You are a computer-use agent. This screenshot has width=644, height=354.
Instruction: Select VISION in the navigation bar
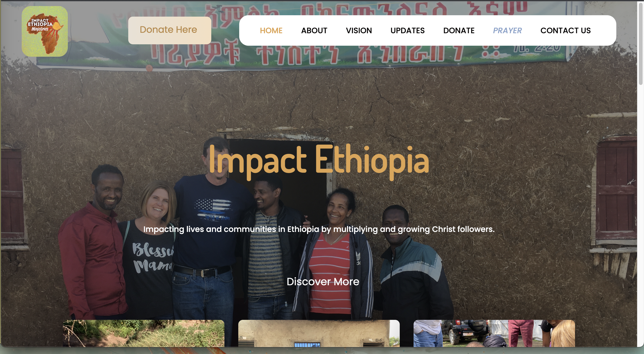tap(359, 30)
